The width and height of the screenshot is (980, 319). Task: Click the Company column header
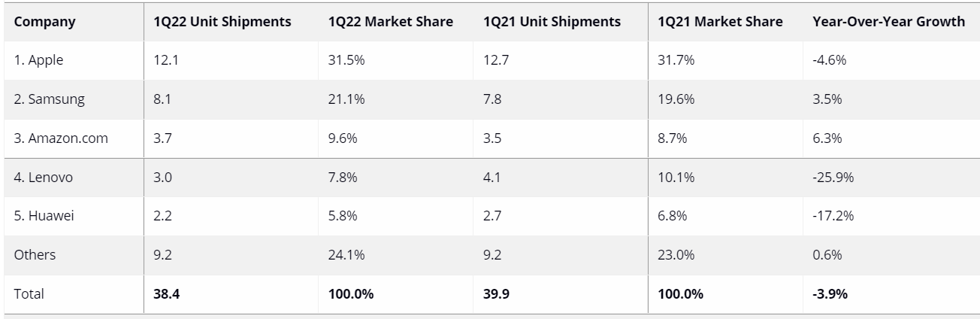point(44,22)
